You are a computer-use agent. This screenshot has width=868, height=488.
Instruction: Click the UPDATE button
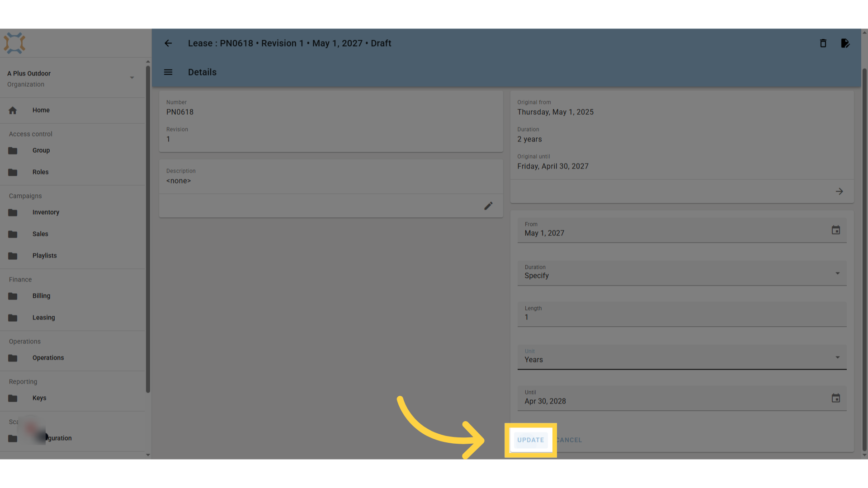pos(531,440)
